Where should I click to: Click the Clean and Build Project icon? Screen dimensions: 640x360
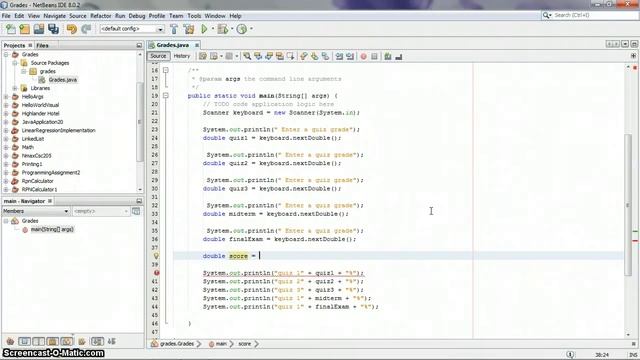(x=189, y=29)
